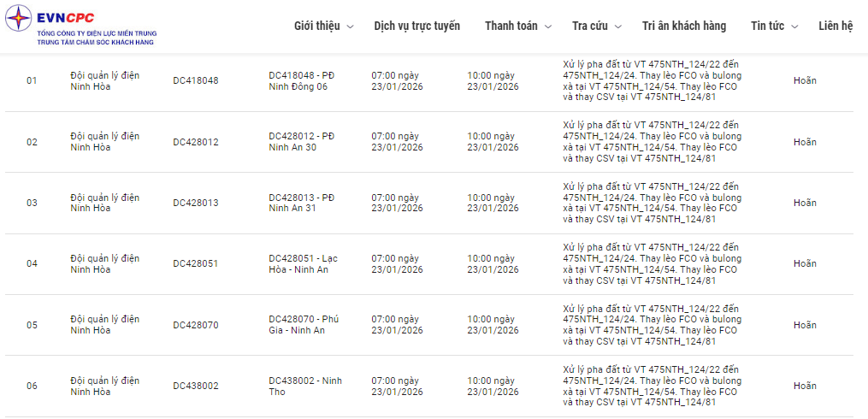This screenshot has width=868, height=419.
Task: Select DC428012 - PĐ Ninh An 30 cell
Action: (x=301, y=141)
